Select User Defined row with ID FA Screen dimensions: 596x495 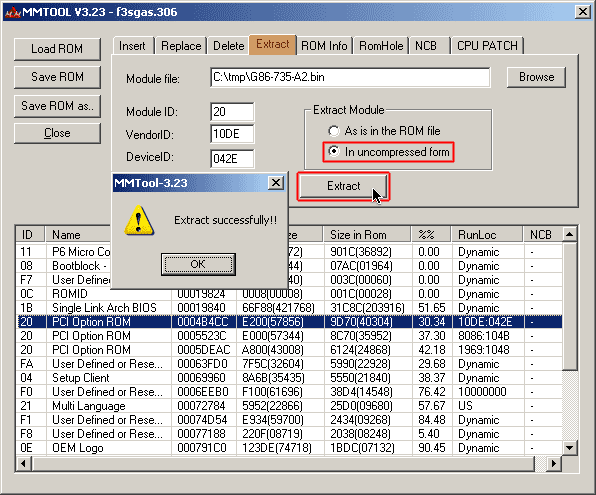coord(289,364)
